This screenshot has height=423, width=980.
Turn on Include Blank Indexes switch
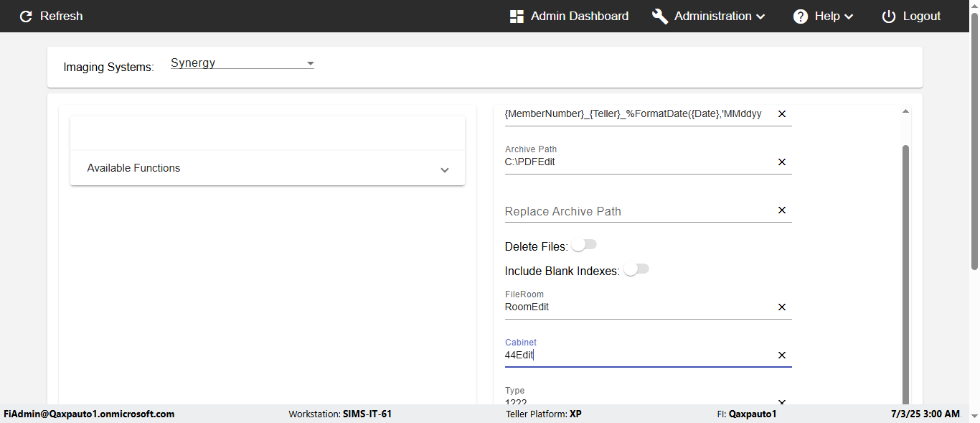636,270
